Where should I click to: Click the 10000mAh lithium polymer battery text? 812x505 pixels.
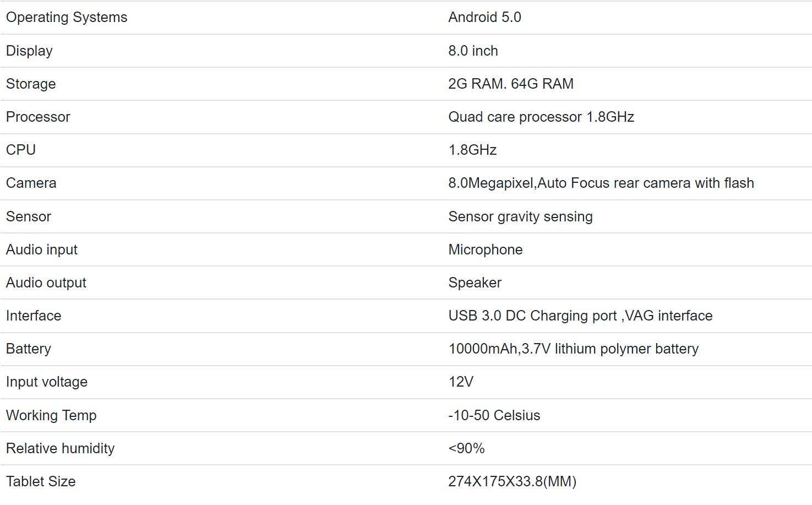click(x=574, y=349)
